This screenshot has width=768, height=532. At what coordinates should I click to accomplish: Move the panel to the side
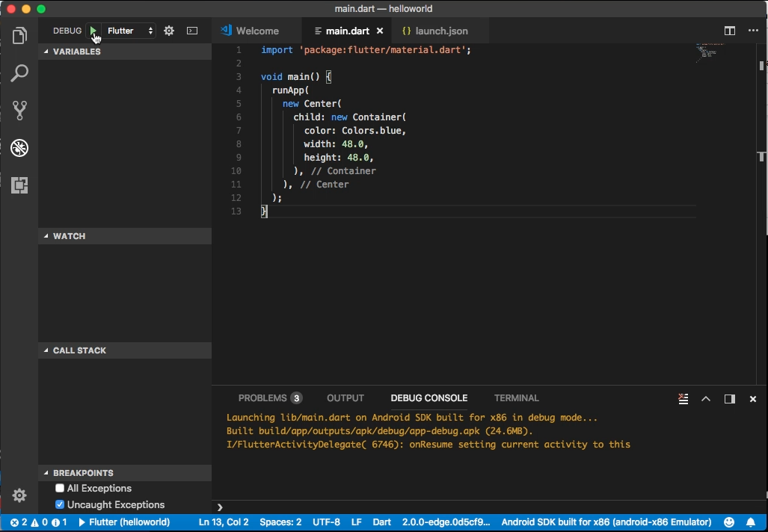[730, 399]
